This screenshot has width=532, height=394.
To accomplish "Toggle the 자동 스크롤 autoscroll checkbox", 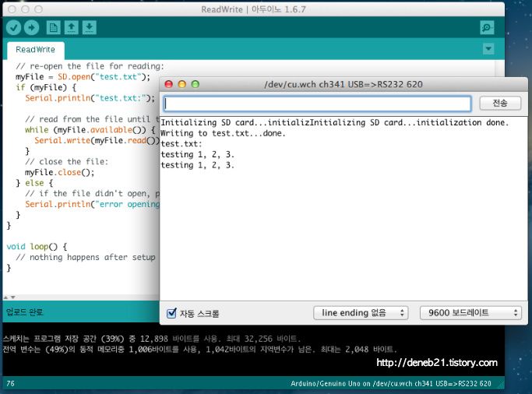I will point(171,312).
